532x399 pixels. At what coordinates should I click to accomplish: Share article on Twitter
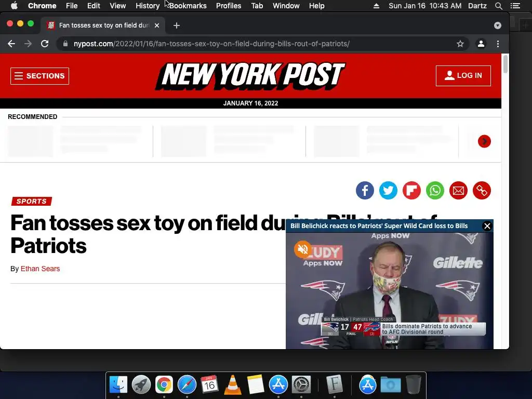388,190
